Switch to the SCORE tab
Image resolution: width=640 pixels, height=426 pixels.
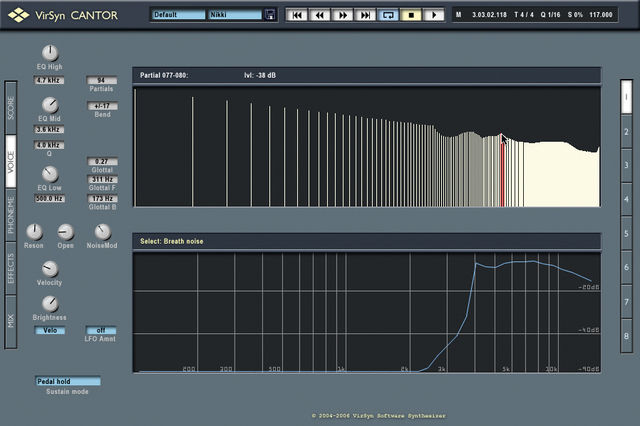point(11,108)
